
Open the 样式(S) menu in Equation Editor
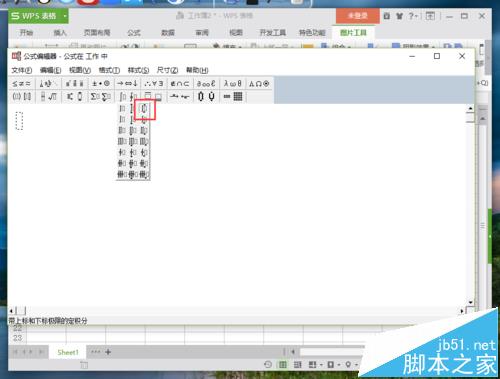click(138, 70)
